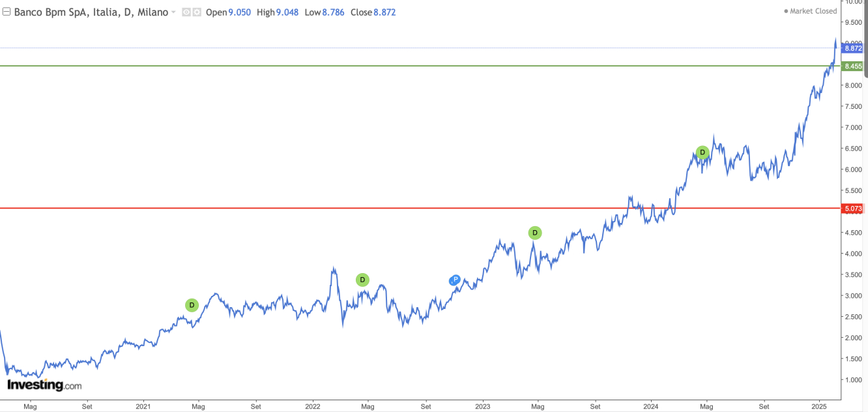Open the dropdown arrow after Milano
Screen dimensions: 868x412
click(173, 12)
